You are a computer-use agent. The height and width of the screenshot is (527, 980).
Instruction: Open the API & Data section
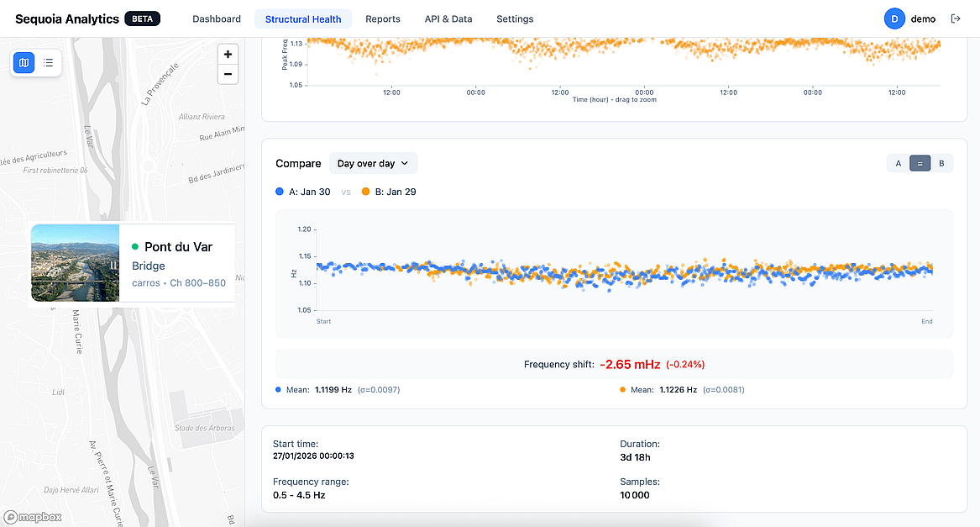pos(448,18)
